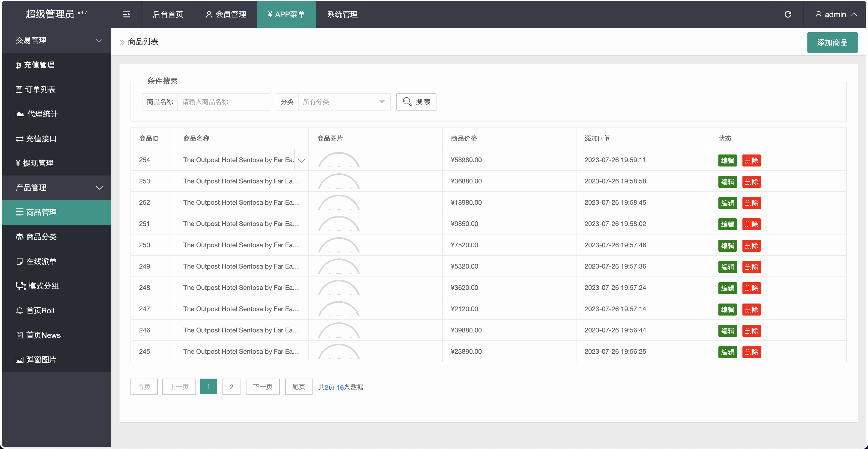Image resolution: width=868 pixels, height=449 pixels.
Task: Switch to 会员管理 top tab
Action: (226, 14)
